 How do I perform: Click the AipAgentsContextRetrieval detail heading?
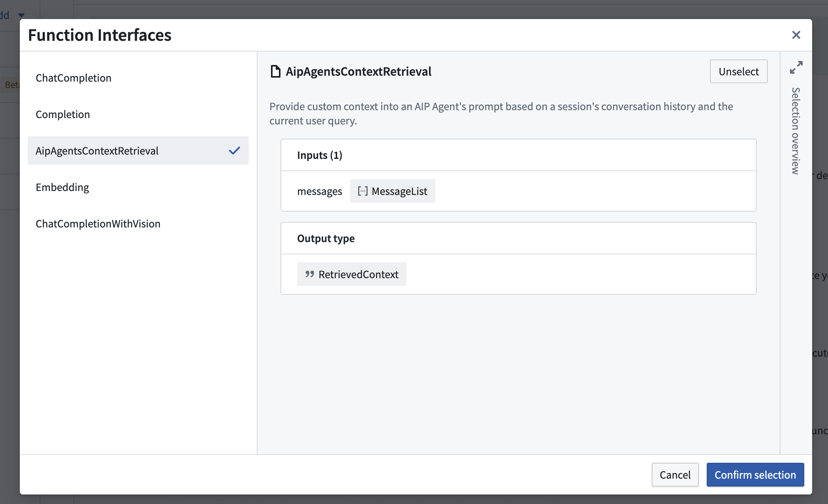(x=359, y=71)
